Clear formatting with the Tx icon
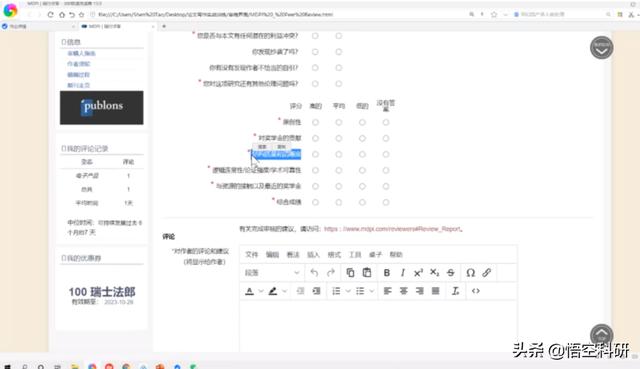This screenshot has height=369, width=640. point(455,291)
